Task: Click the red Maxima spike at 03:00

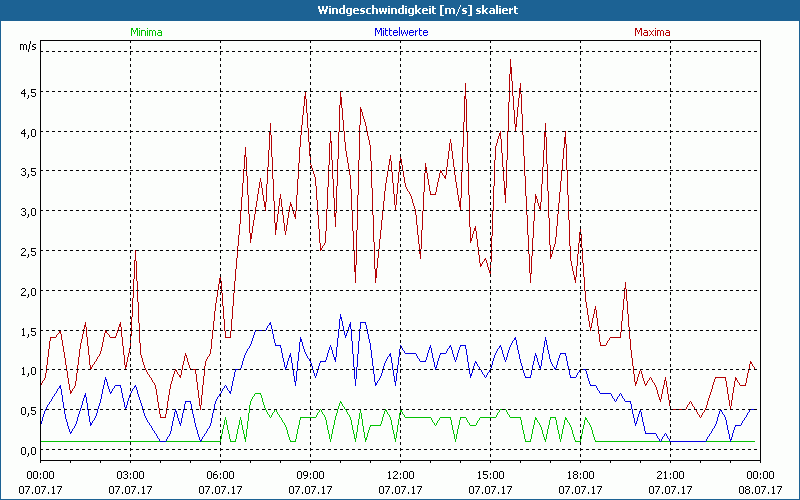Action: tap(135, 252)
